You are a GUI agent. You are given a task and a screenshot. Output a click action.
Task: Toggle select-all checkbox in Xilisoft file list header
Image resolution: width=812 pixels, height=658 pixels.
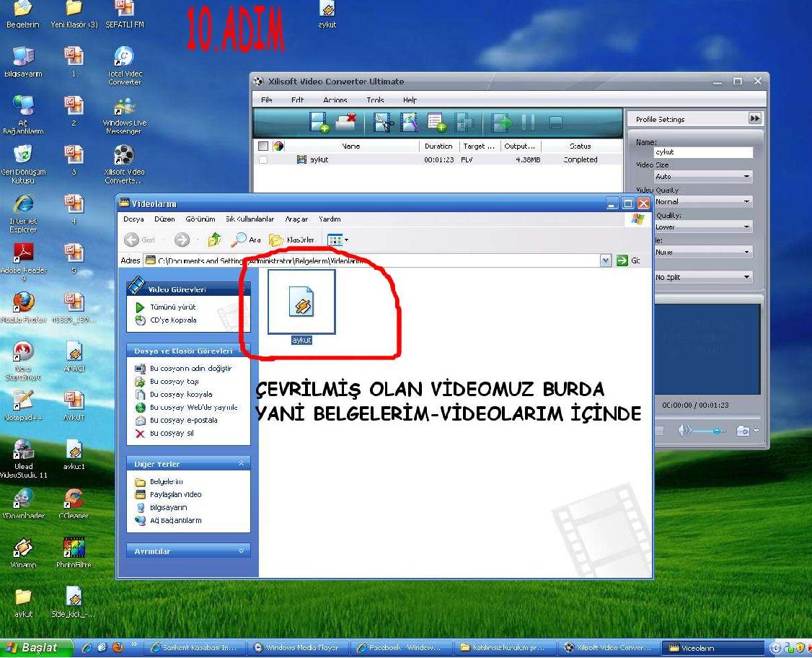click(263, 146)
